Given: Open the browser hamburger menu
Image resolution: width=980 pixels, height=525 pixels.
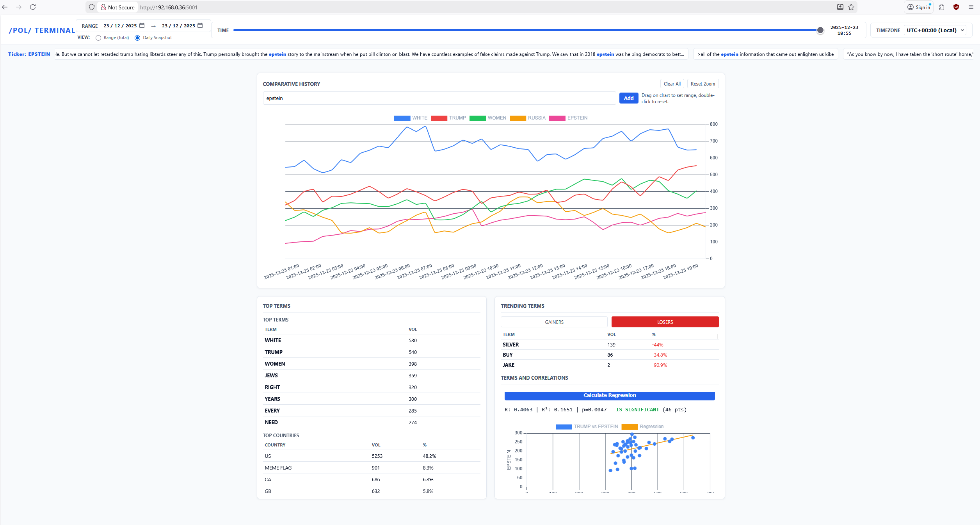Looking at the screenshot, I should click(971, 7).
